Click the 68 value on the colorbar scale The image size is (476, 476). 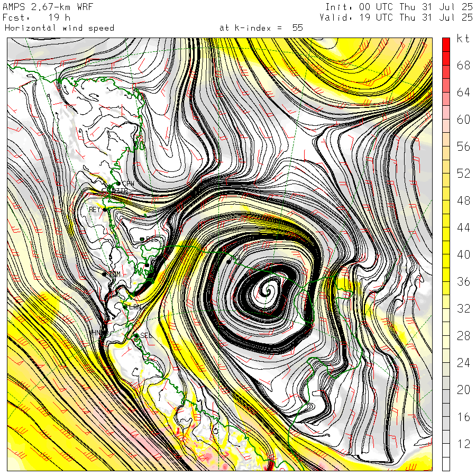click(x=463, y=65)
